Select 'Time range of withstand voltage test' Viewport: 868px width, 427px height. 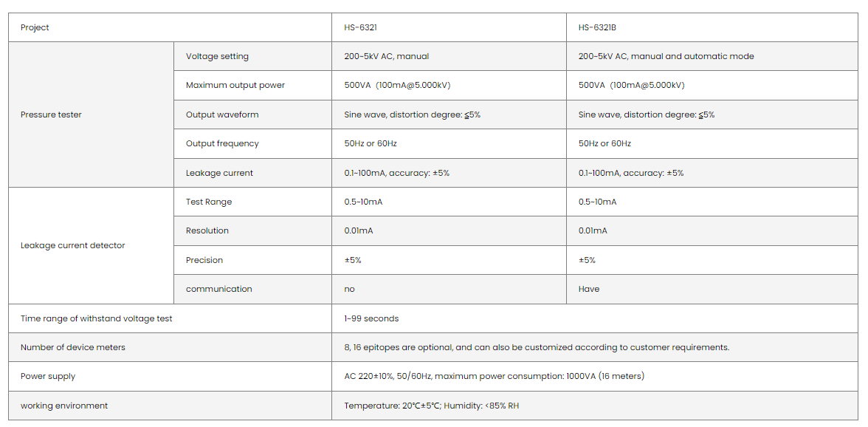point(97,318)
